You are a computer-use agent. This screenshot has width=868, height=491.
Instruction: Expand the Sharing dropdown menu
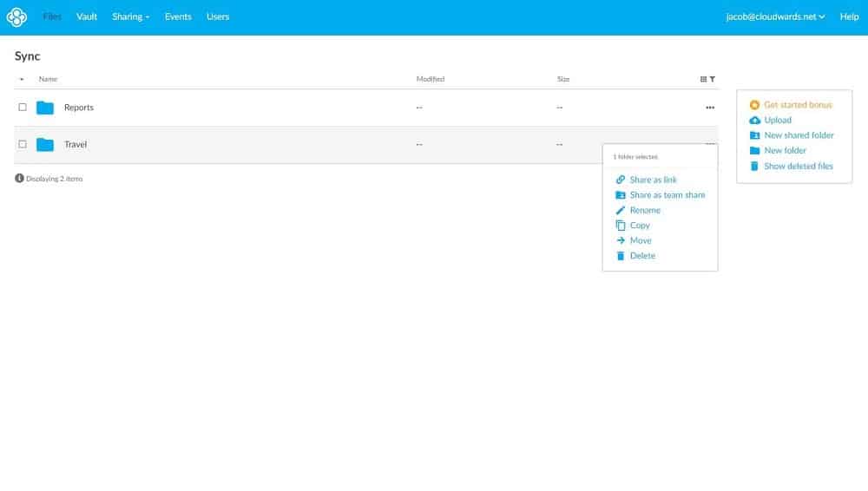click(131, 16)
